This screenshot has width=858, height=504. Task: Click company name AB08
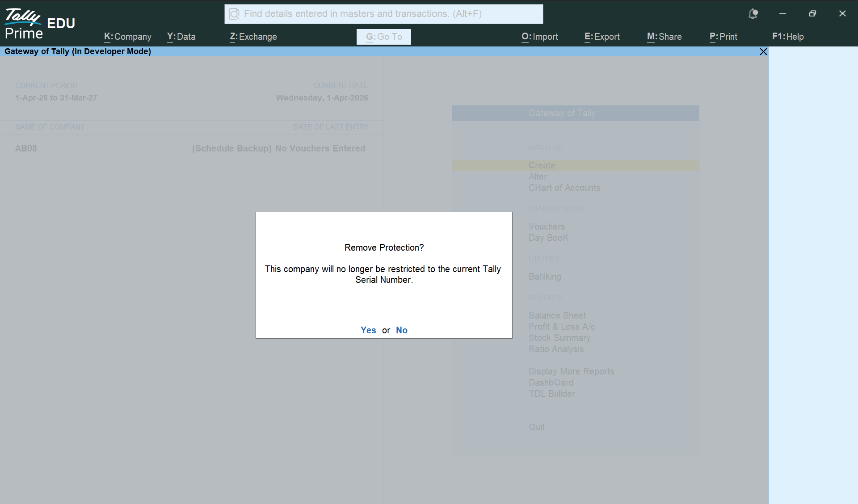(26, 148)
